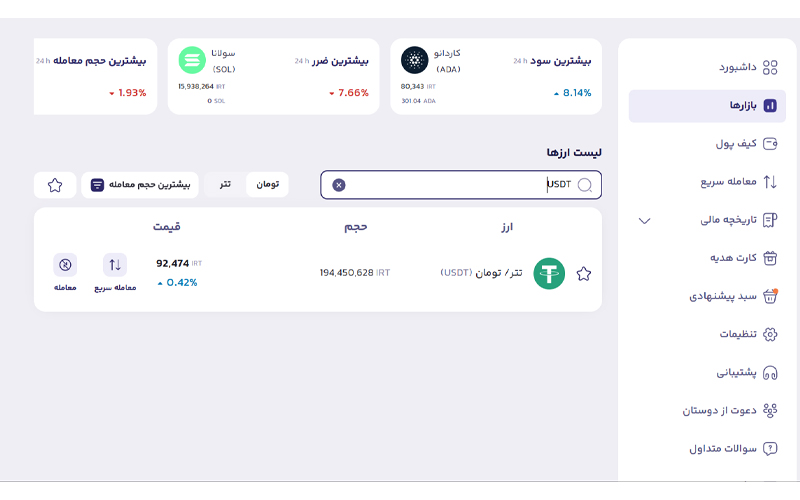Click the Cardano ADA coin icon
The height and width of the screenshot is (500, 800).
[x=414, y=60]
